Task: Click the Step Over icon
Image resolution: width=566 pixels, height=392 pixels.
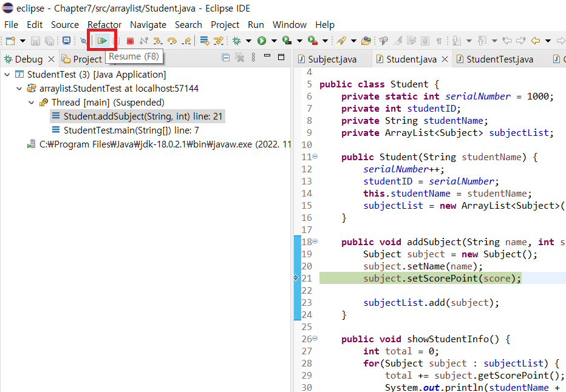Action: pos(172,41)
